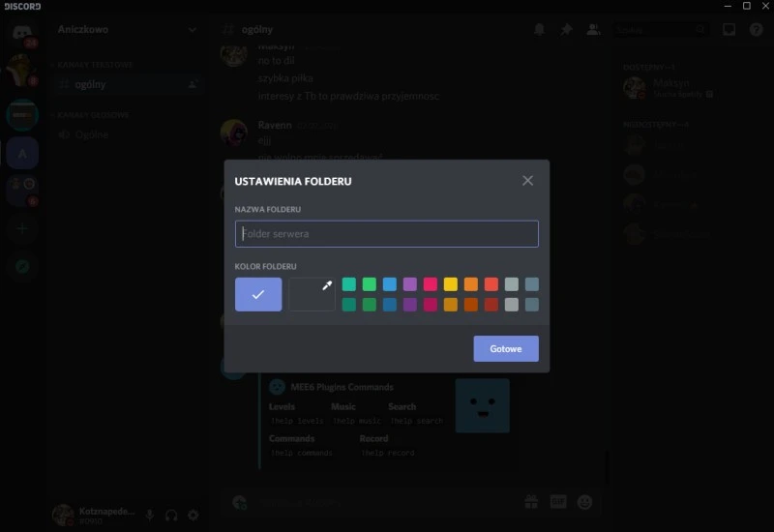Toggle the member list icon
774x532 pixels.
pyautogui.click(x=593, y=30)
